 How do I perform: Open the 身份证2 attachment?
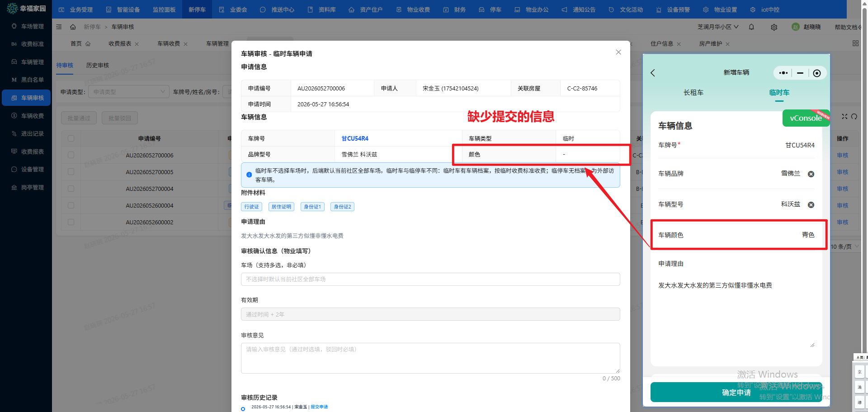pyautogui.click(x=342, y=207)
